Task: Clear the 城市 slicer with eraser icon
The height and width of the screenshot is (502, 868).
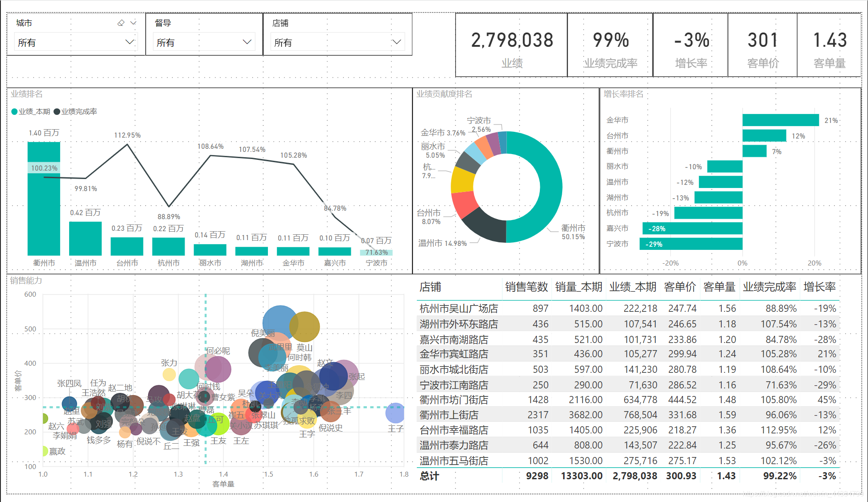Action: [121, 23]
